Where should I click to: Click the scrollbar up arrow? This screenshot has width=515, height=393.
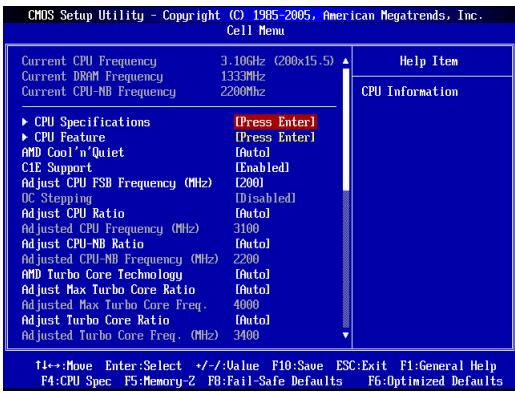[x=346, y=61]
